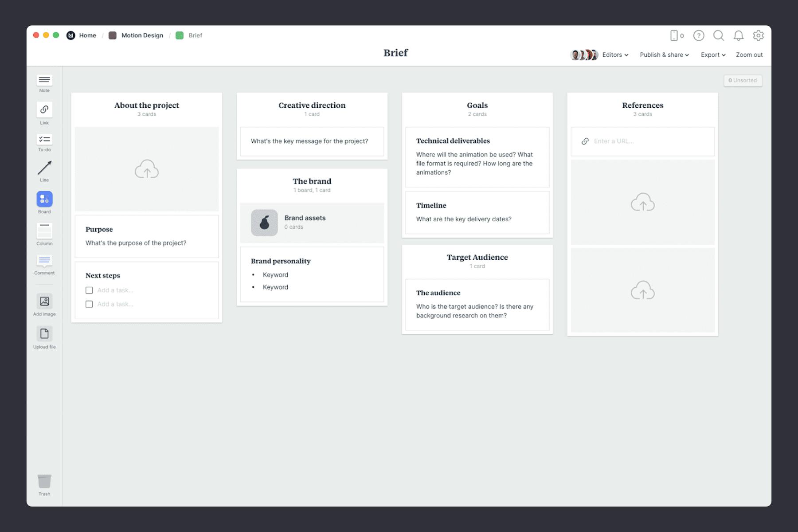Click the 0 Unsorted button

click(x=743, y=80)
